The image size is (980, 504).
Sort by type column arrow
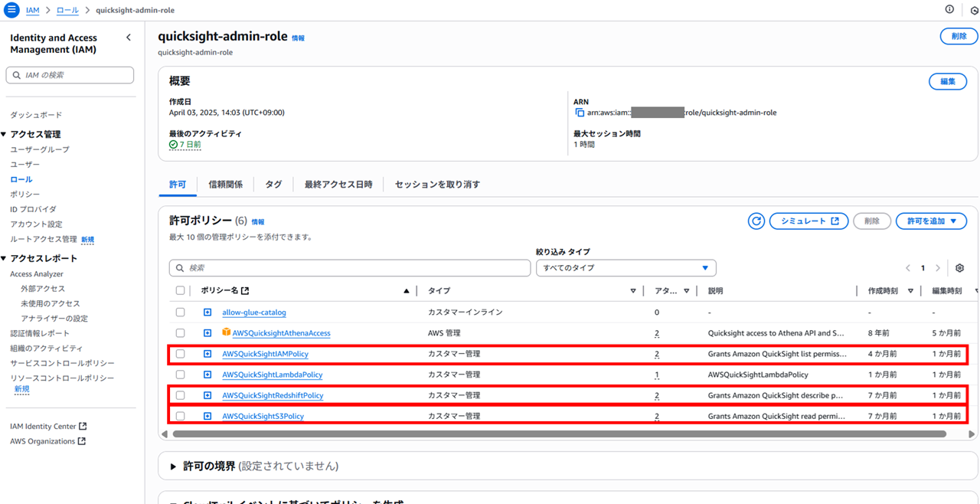(x=633, y=291)
